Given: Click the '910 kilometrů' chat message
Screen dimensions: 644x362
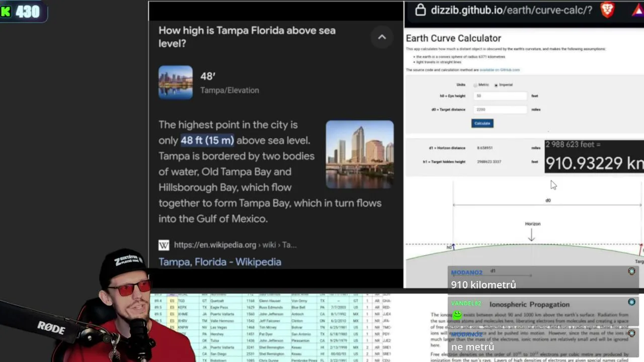Looking at the screenshot, I should (484, 285).
